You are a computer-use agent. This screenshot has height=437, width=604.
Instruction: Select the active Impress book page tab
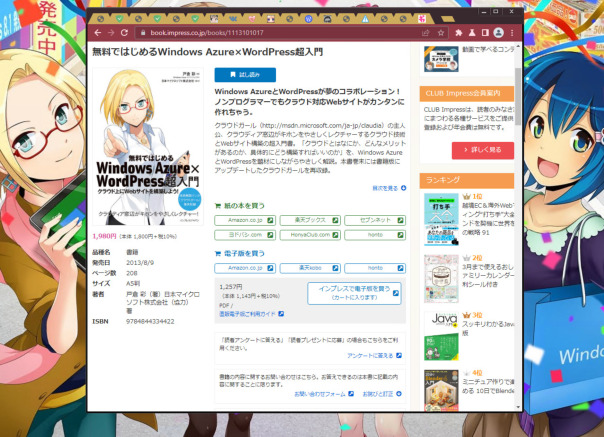pyautogui.click(x=422, y=18)
